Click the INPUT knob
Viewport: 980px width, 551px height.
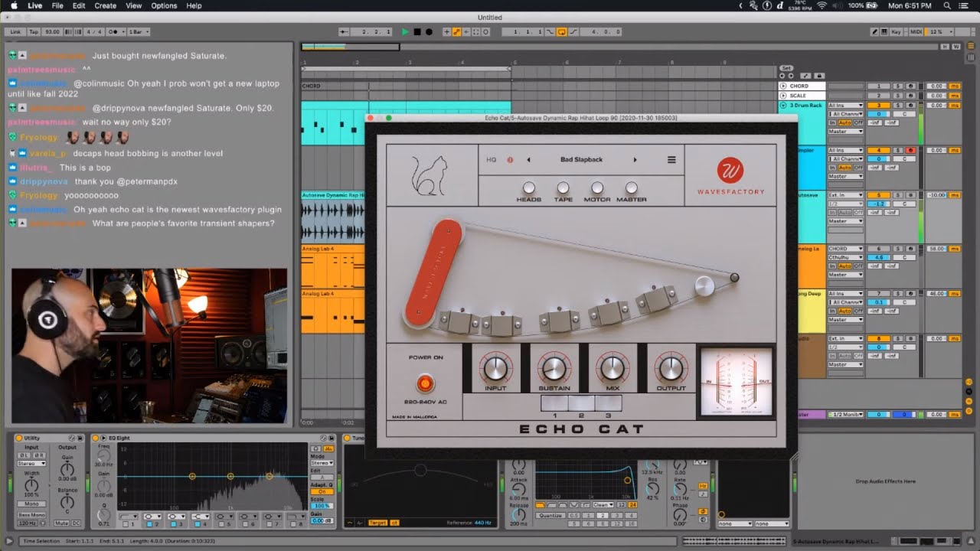pyautogui.click(x=496, y=368)
